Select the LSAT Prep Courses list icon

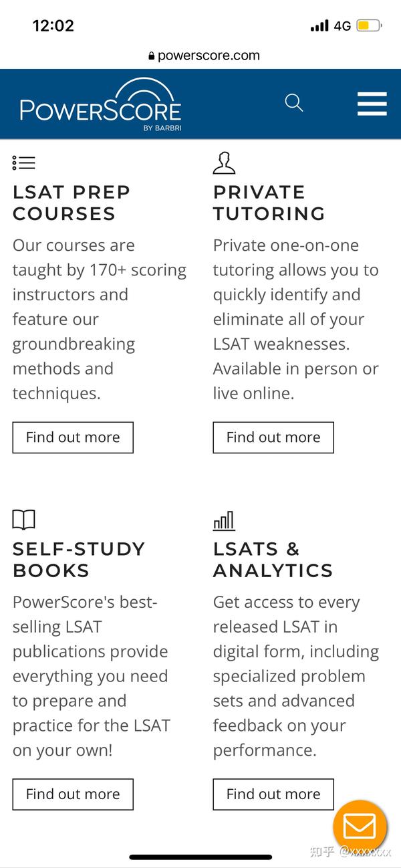coord(22,162)
